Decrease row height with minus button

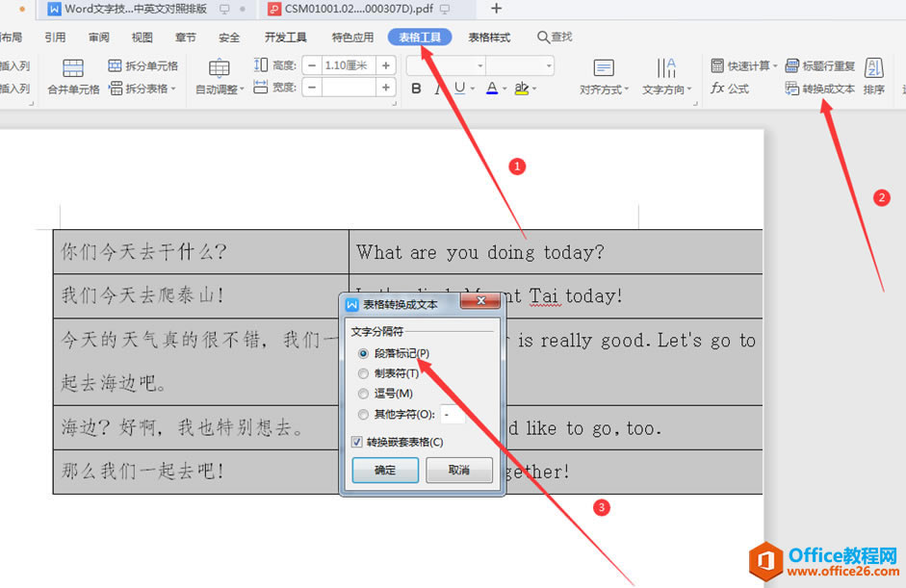point(312,65)
